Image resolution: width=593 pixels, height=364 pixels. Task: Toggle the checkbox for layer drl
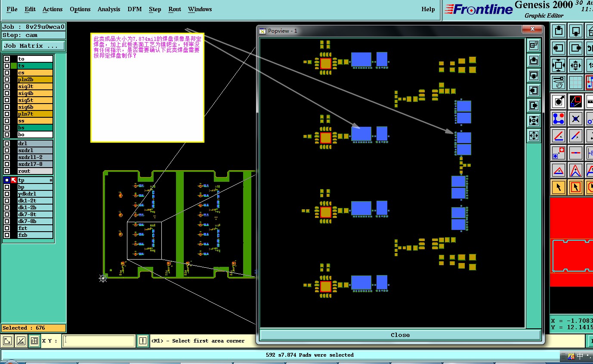pos(7,144)
